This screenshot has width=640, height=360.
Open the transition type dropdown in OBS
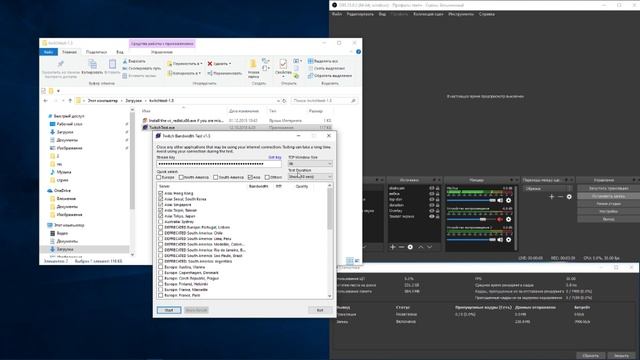pos(548,189)
